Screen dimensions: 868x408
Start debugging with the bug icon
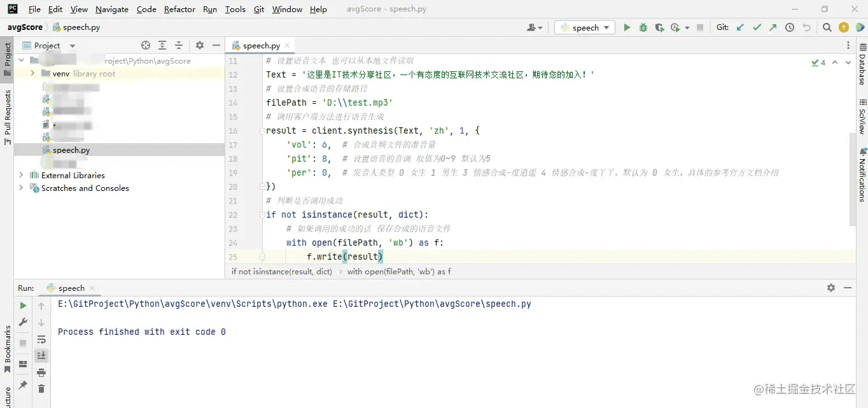[643, 27]
